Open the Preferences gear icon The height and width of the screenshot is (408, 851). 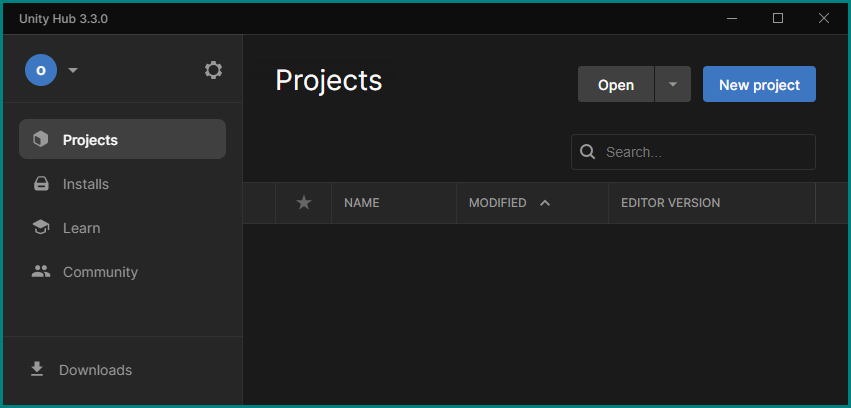pyautogui.click(x=213, y=70)
